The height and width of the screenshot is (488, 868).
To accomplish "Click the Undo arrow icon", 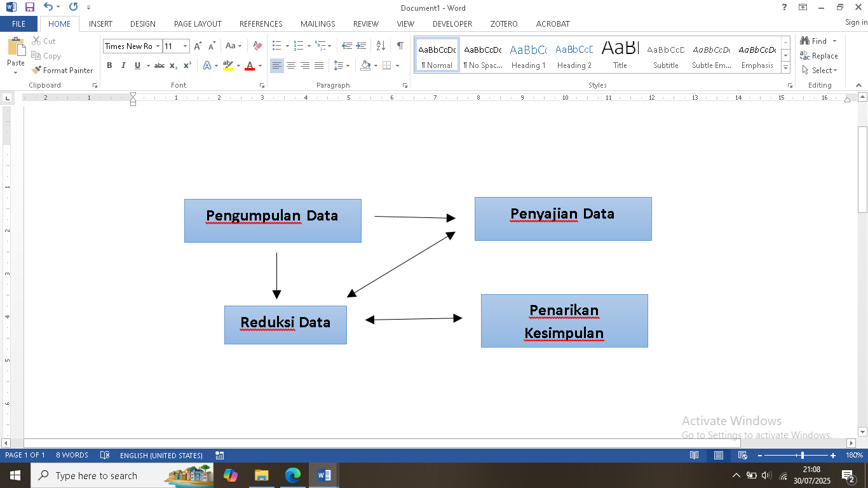I will click(48, 8).
